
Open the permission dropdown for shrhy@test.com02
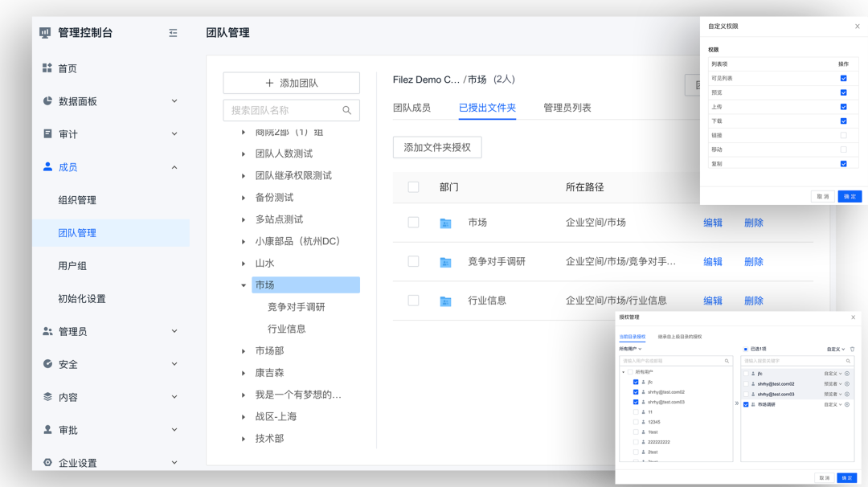(x=833, y=384)
